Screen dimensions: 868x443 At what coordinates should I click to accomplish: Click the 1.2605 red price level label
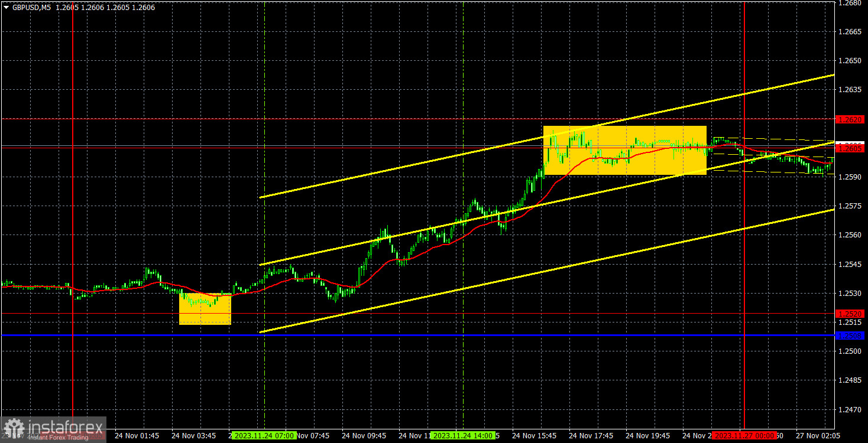(x=851, y=148)
